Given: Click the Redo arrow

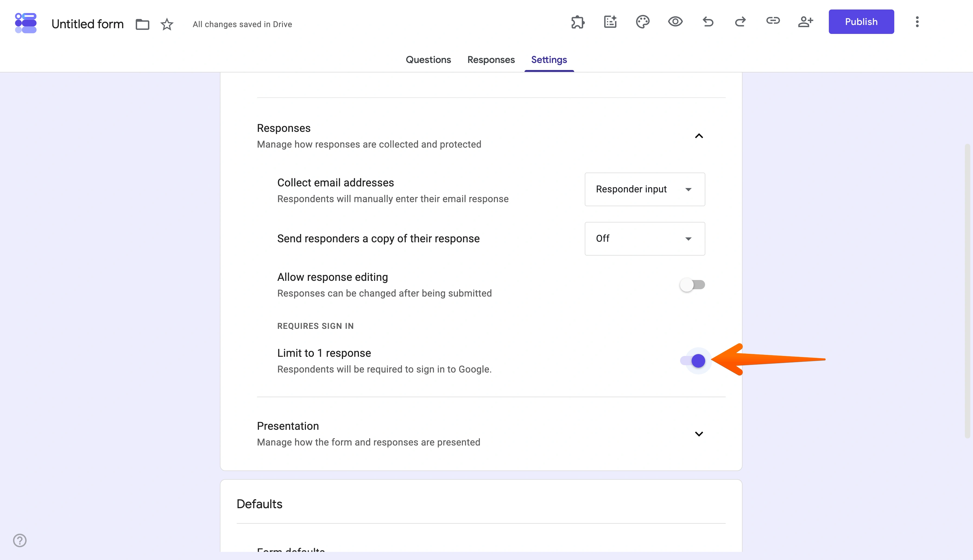Looking at the screenshot, I should (x=740, y=21).
